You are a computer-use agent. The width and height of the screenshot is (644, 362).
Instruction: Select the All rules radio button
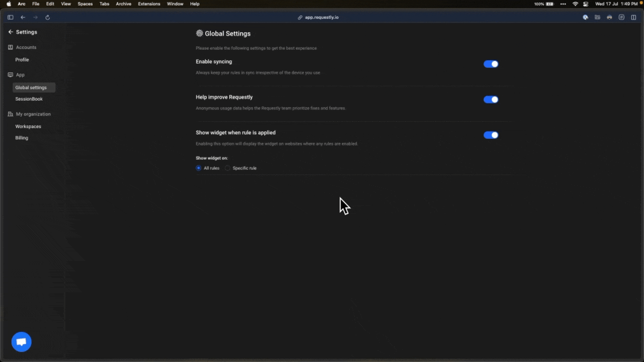click(x=199, y=168)
